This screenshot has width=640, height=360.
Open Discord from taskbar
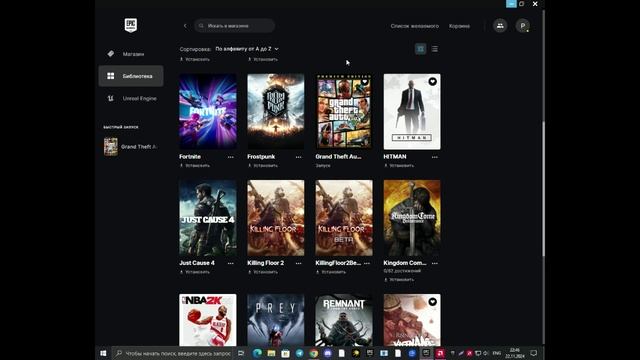328,353
